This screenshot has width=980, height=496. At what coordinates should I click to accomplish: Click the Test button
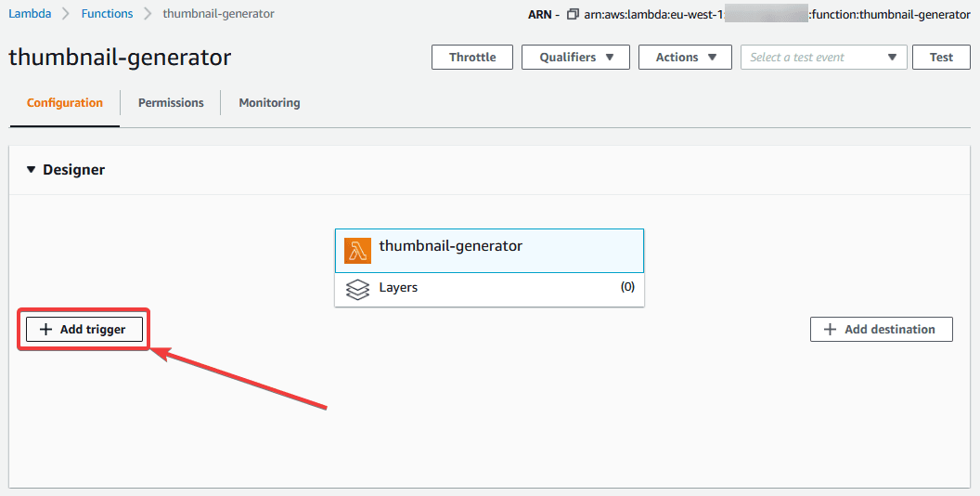[x=941, y=58]
